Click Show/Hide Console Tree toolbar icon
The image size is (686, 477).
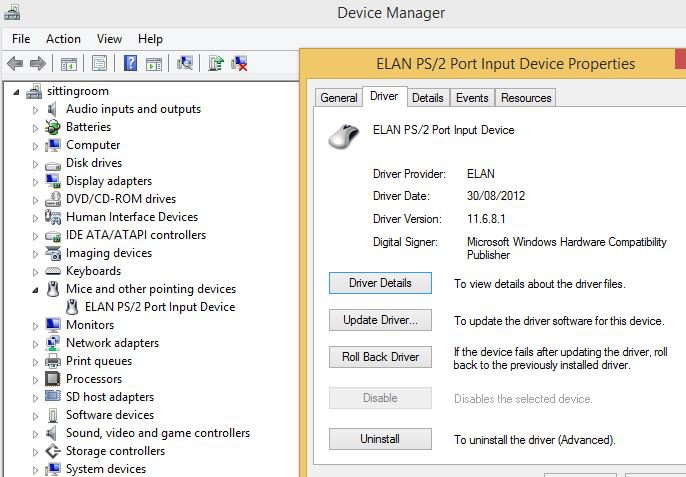tap(69, 64)
